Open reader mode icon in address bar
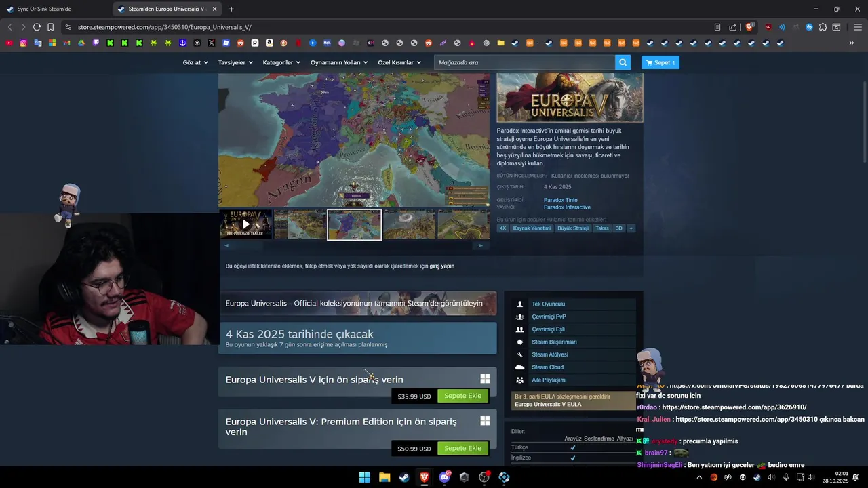 click(x=717, y=27)
